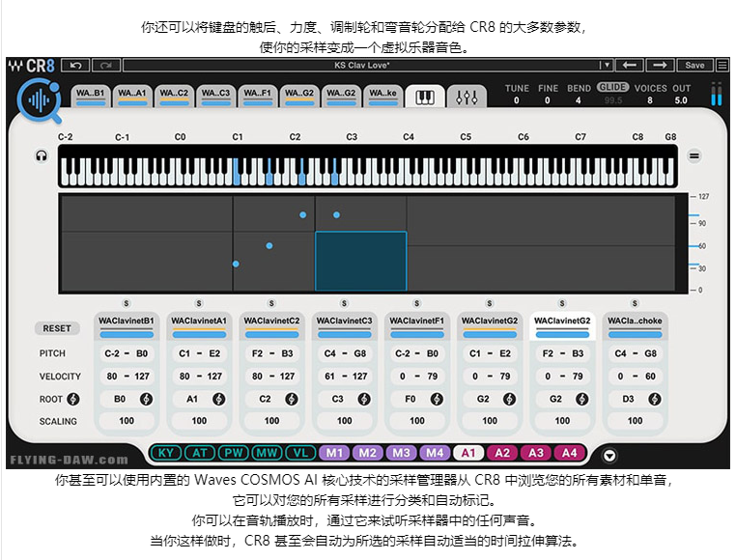Select the PW pitch wheel modulator
Image resolution: width=736 pixels, height=560 pixels.
tap(234, 453)
